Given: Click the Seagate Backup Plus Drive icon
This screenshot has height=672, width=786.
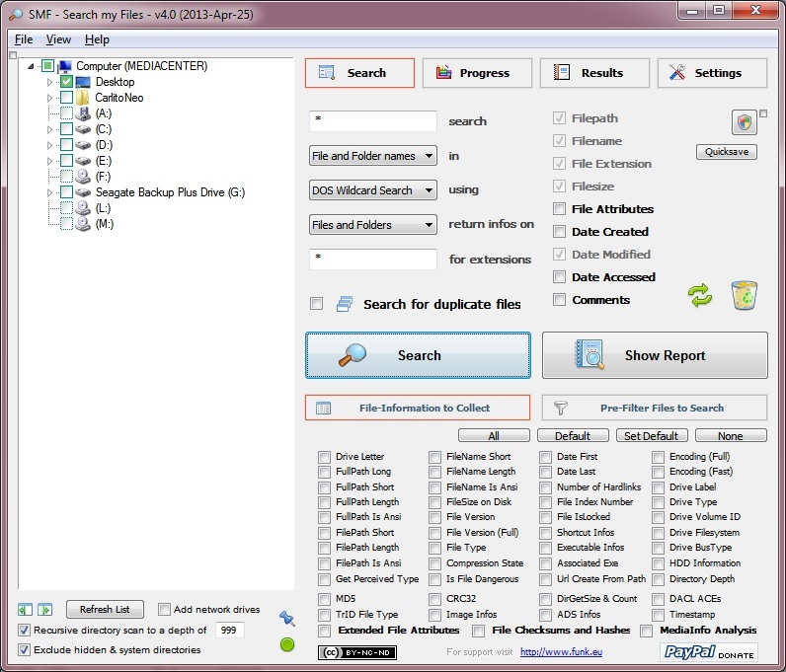Looking at the screenshot, I should pos(83,192).
